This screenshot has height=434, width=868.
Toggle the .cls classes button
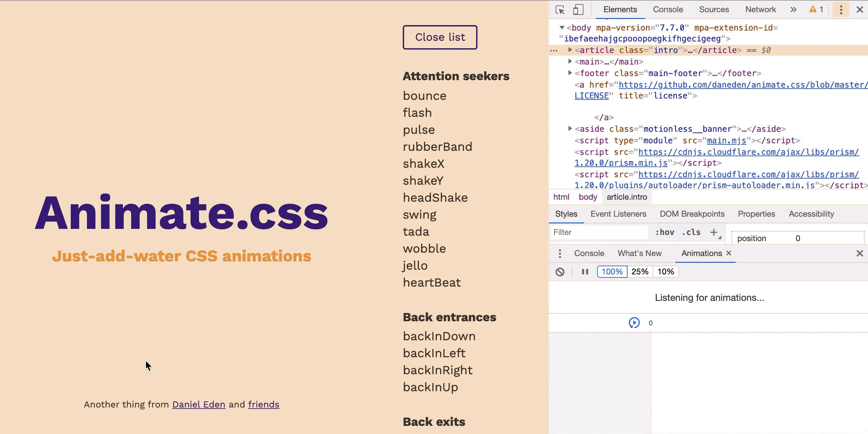tap(691, 232)
